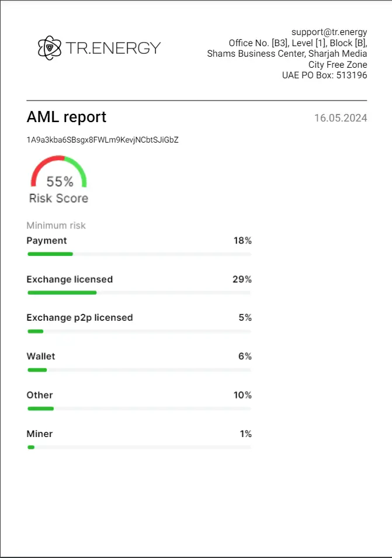Click the Miner category label

point(40,434)
